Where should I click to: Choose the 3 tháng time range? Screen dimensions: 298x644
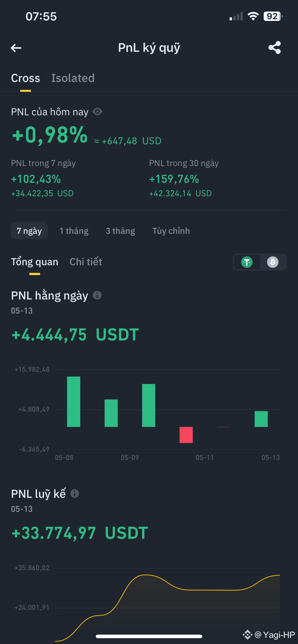(x=120, y=231)
